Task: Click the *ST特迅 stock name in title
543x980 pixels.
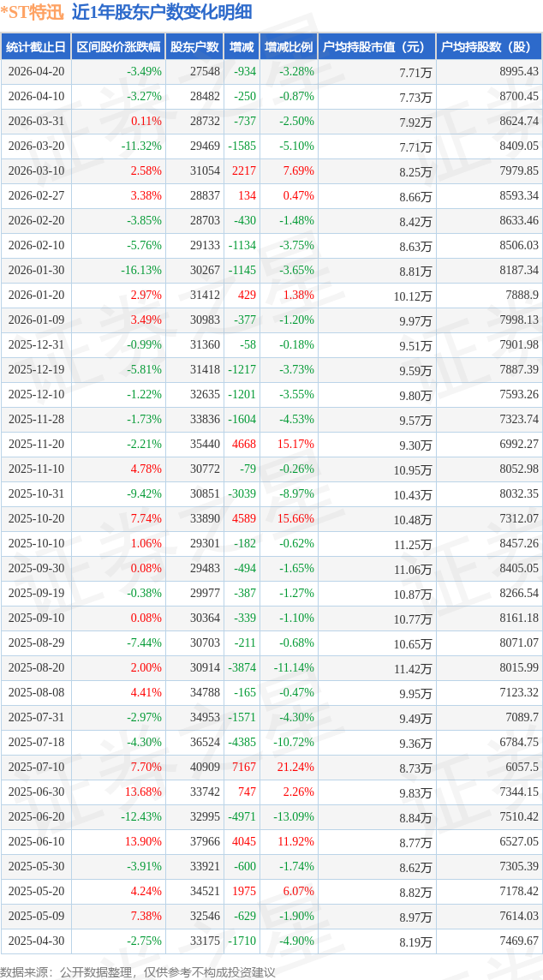Action: [33, 12]
